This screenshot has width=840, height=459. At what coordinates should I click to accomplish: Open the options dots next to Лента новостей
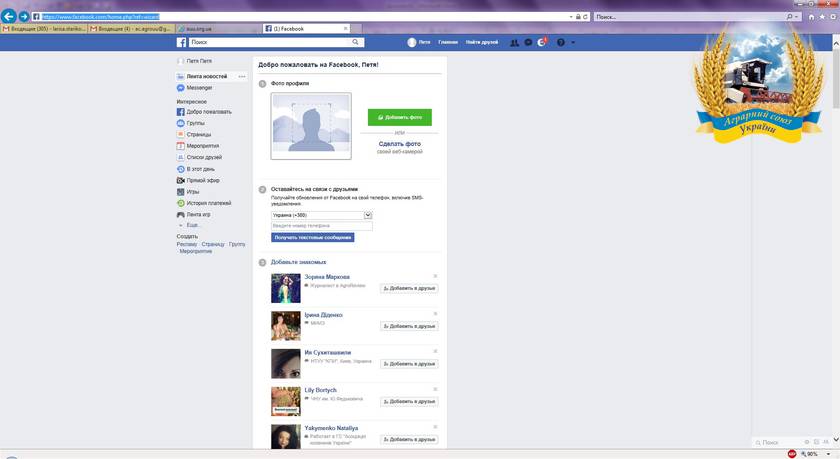[x=242, y=77]
